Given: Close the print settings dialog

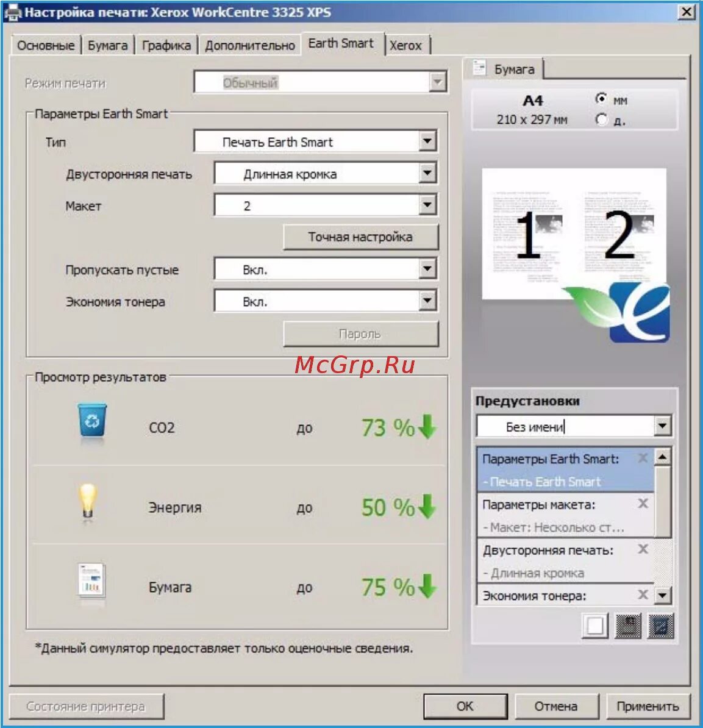Looking at the screenshot, I should [687, 12].
